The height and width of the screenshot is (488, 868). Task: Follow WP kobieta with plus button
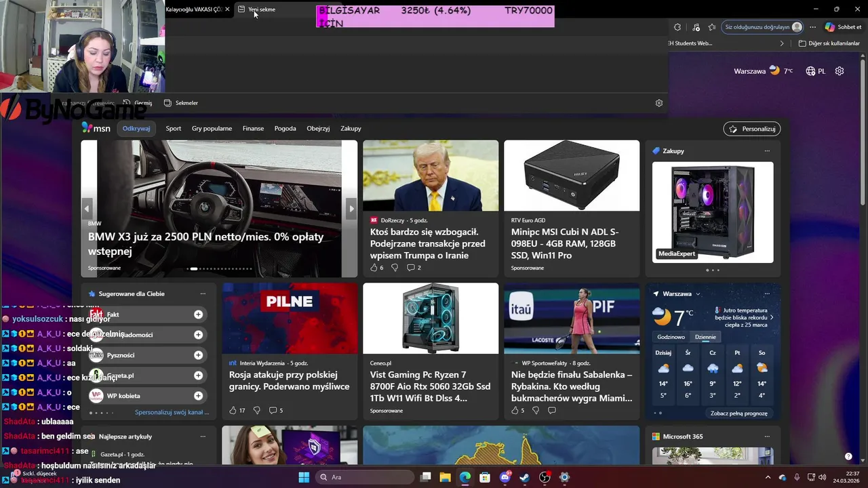pyautogui.click(x=198, y=396)
